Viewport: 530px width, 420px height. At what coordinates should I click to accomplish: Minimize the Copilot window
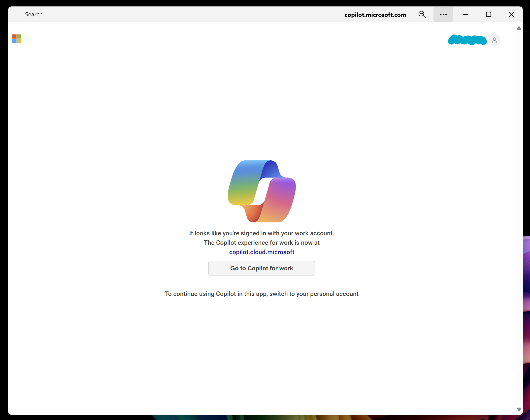466,14
